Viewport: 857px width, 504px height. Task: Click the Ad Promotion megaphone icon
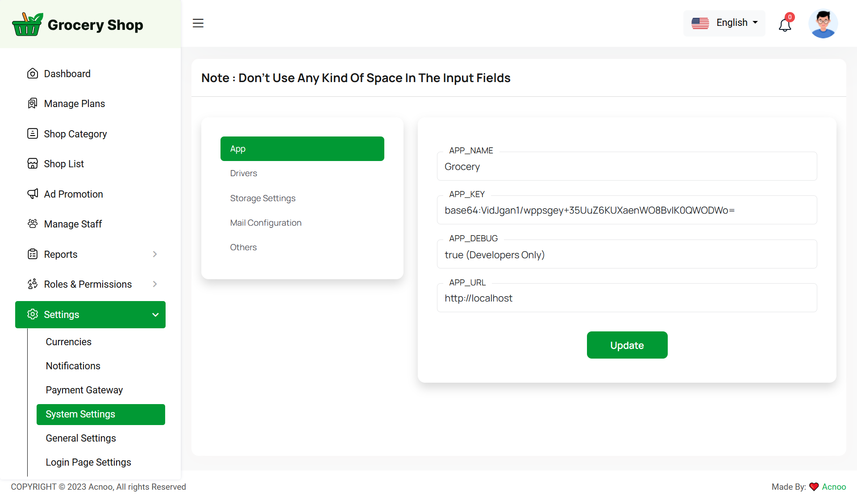pos(33,194)
